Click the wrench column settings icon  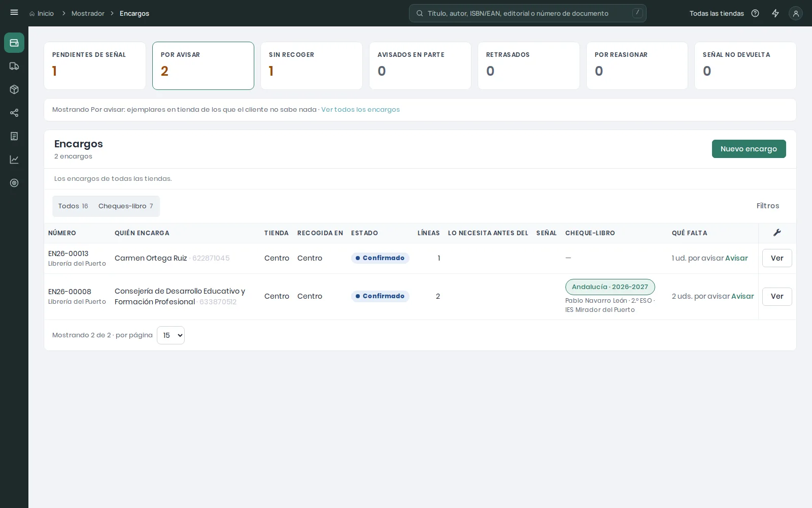[x=777, y=233]
